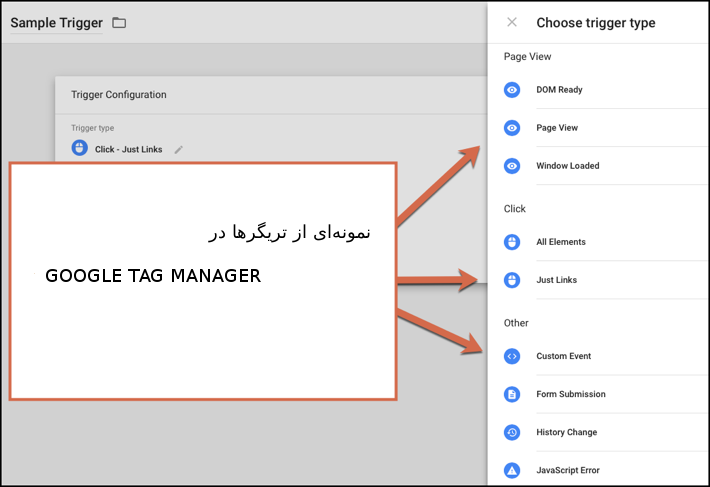Click the Click - Just Links label
This screenshot has height=487, width=710.
click(x=129, y=149)
